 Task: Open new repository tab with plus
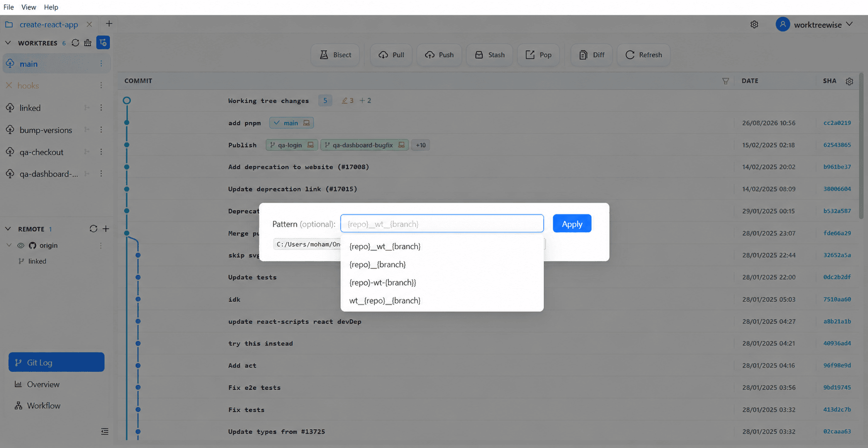click(x=109, y=24)
